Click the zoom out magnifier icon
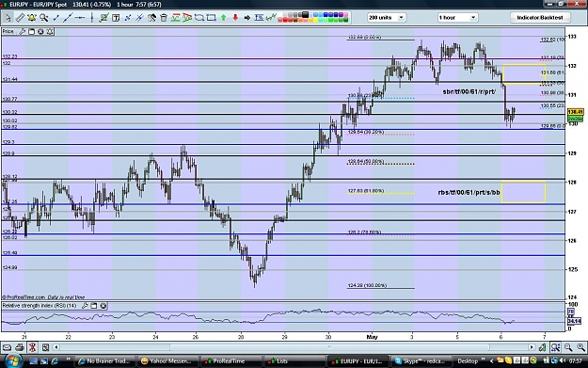 [x=568, y=347]
